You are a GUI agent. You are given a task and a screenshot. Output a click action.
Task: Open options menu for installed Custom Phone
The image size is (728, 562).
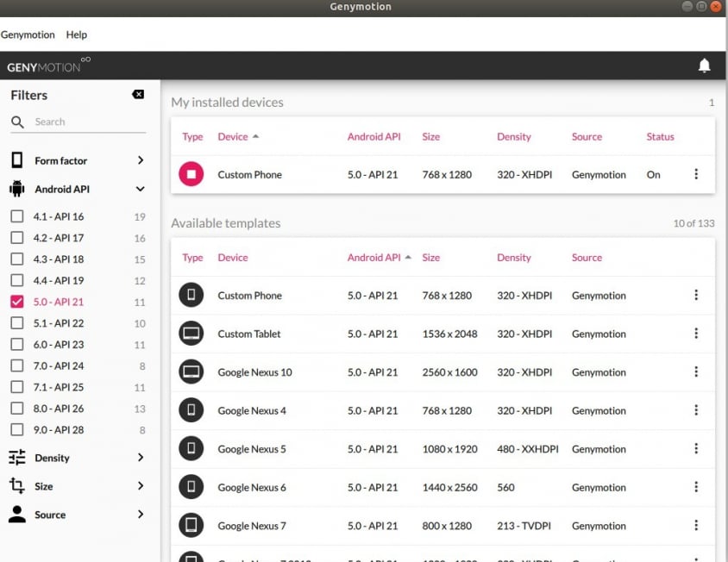pos(695,174)
